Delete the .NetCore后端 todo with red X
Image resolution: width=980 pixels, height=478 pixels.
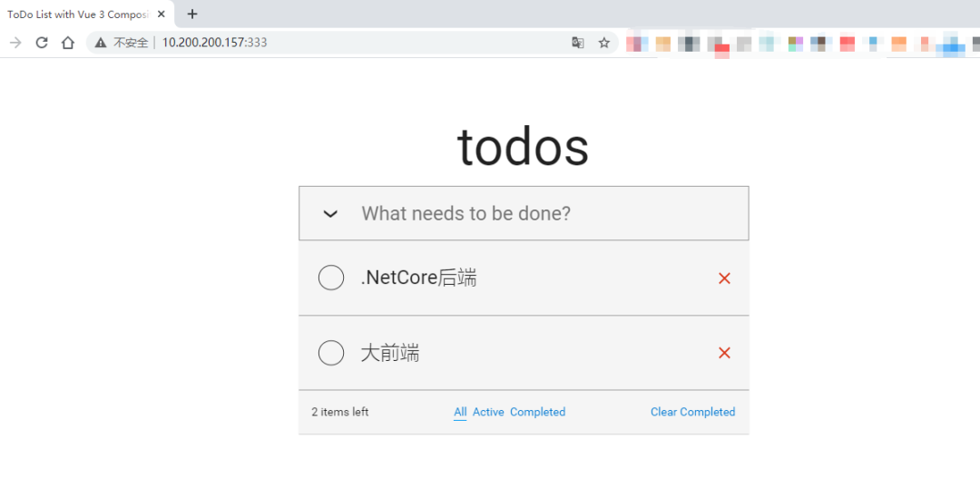click(x=724, y=278)
